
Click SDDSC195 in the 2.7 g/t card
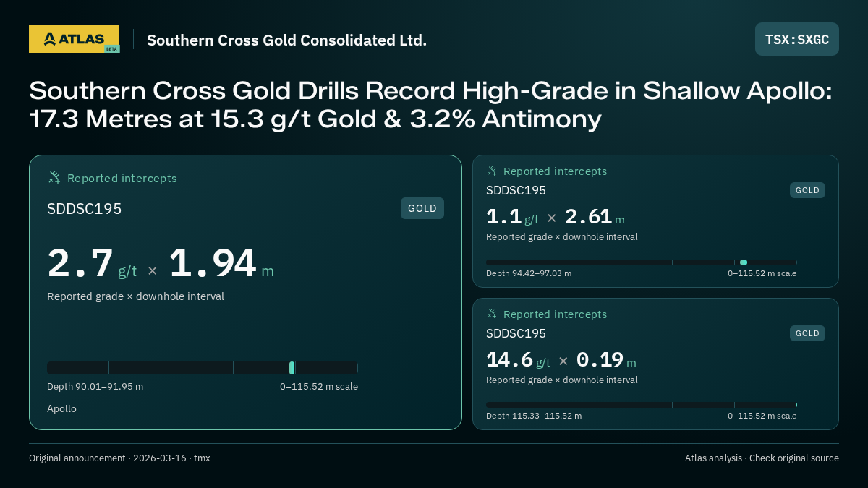tap(84, 209)
